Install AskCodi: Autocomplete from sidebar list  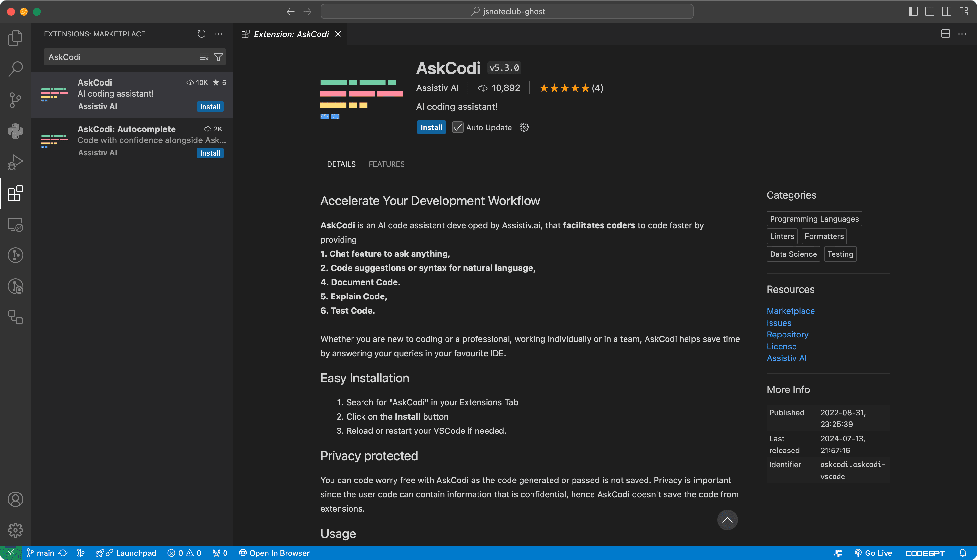pos(210,153)
